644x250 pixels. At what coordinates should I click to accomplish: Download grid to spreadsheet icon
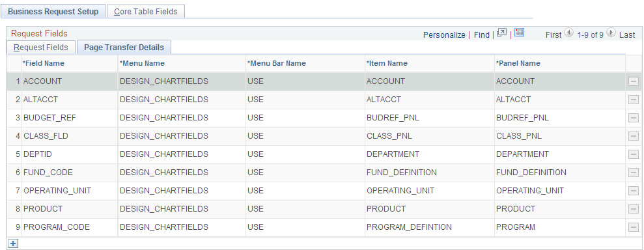[519, 33]
